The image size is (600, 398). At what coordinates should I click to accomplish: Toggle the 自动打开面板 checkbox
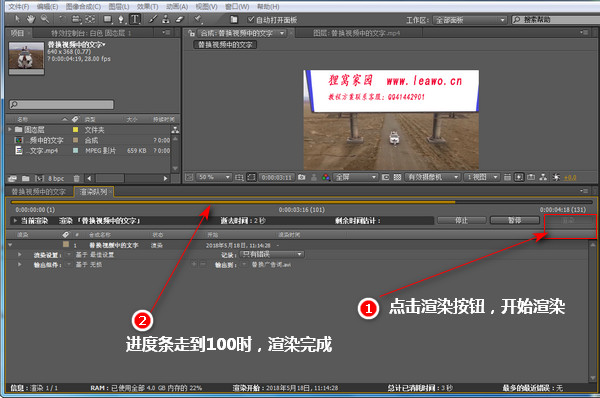(251, 19)
